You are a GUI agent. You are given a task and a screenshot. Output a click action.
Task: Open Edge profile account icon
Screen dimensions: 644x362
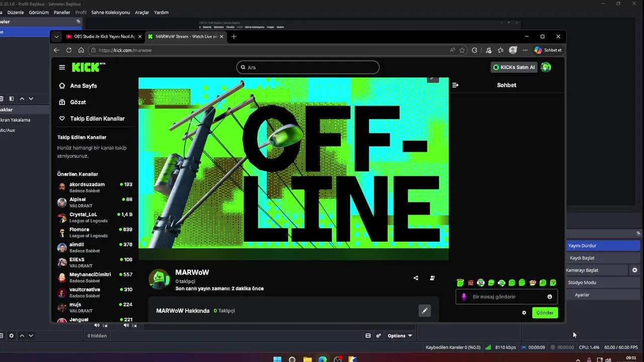[x=513, y=50]
